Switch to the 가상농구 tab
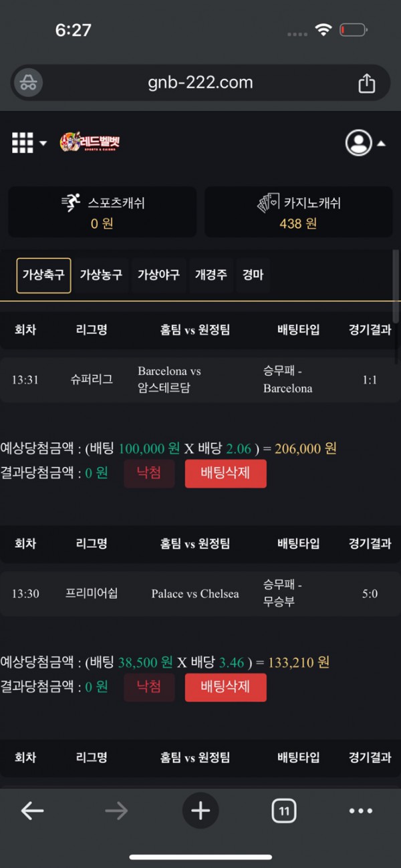The height and width of the screenshot is (868, 401). (x=101, y=275)
